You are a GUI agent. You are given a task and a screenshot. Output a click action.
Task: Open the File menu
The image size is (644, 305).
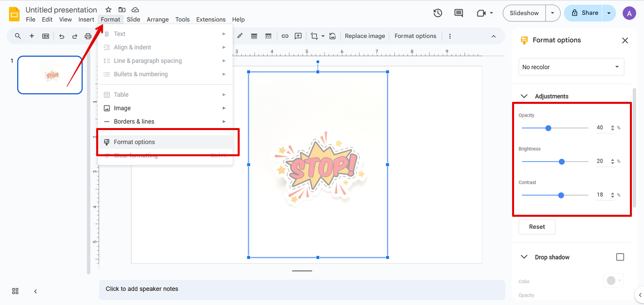31,20
